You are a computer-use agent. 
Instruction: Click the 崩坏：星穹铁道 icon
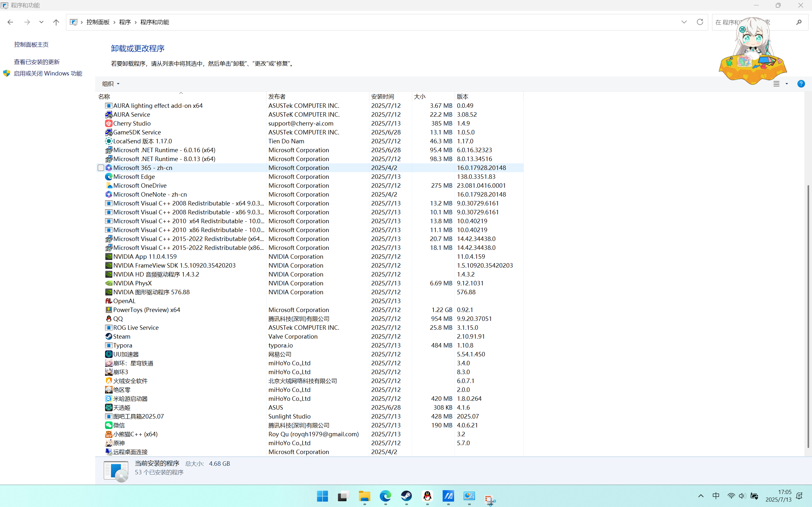(109, 363)
